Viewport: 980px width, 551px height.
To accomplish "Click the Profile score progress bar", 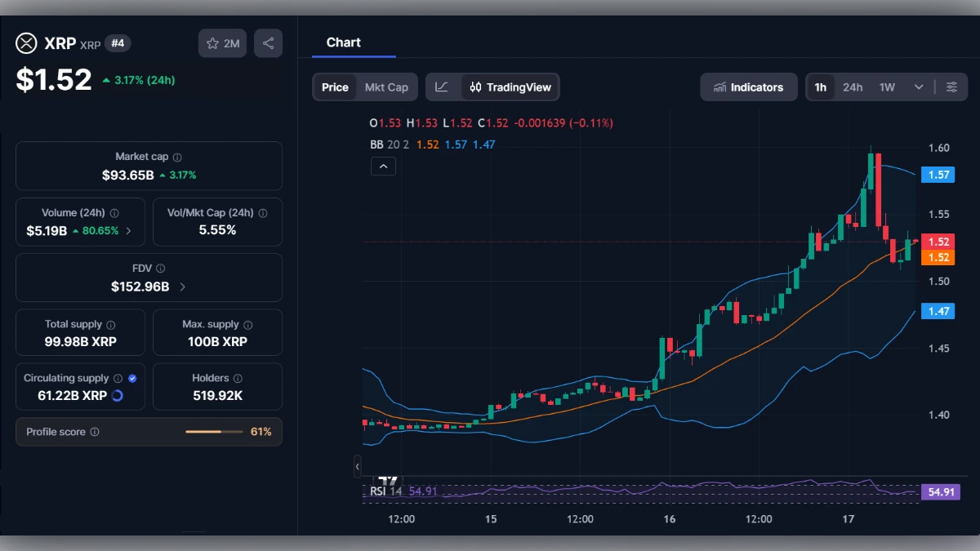I will coord(214,432).
